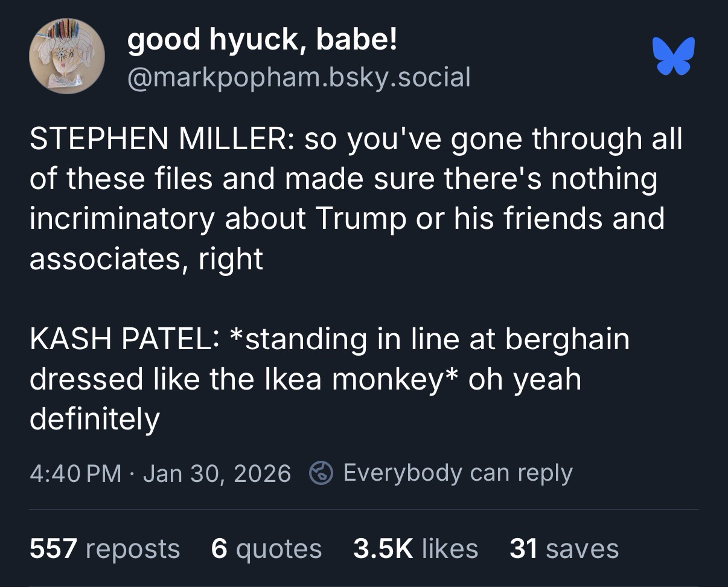Image resolution: width=728 pixels, height=587 pixels.
Task: Open the @markpopham.bsky.social handle link
Action: pyautogui.click(x=298, y=77)
